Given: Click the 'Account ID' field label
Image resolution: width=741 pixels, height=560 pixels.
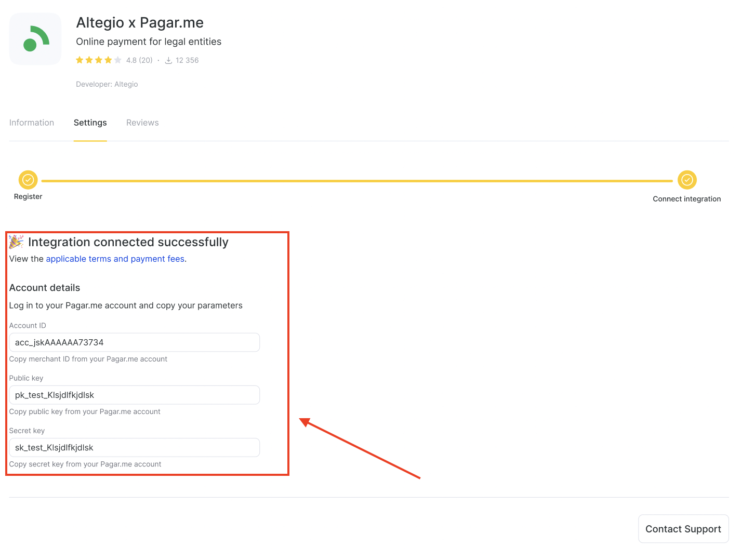Looking at the screenshot, I should point(28,326).
